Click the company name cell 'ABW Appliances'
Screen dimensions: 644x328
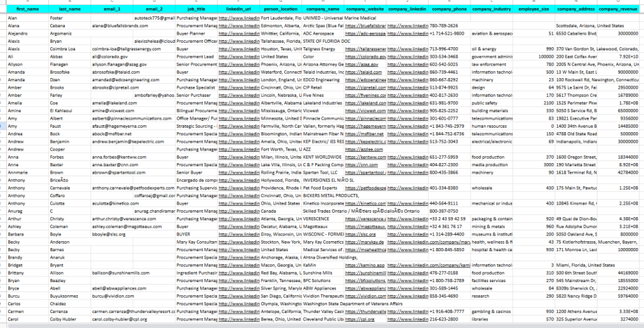pos(323,288)
